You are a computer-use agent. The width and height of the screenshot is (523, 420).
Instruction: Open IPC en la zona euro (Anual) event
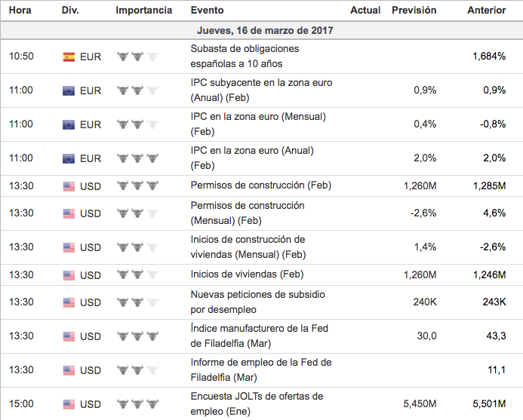[x=252, y=158]
